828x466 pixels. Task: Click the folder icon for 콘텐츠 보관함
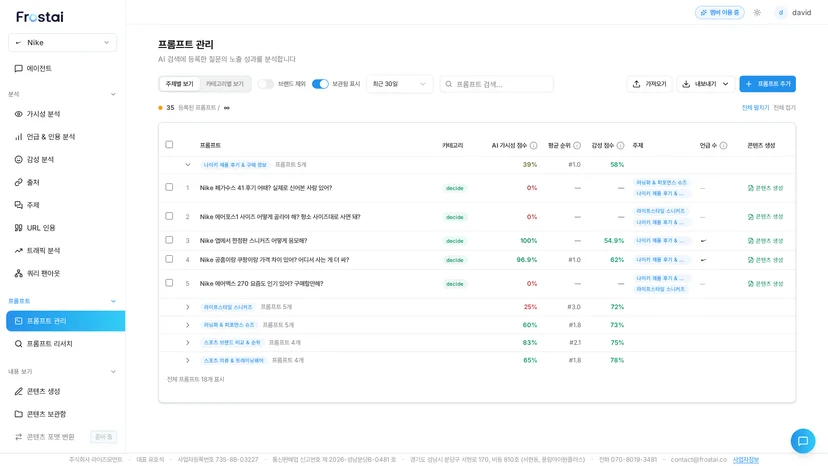coord(18,414)
